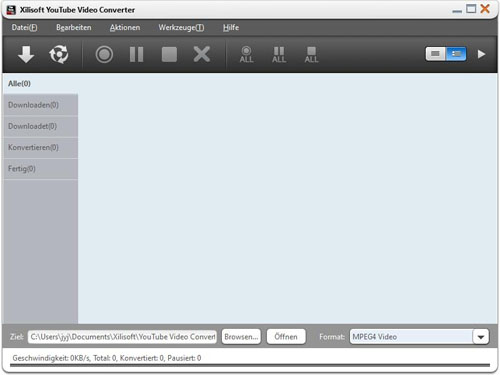The image size is (500, 375).
Task: Click the start record-circle icon
Action: (x=104, y=54)
